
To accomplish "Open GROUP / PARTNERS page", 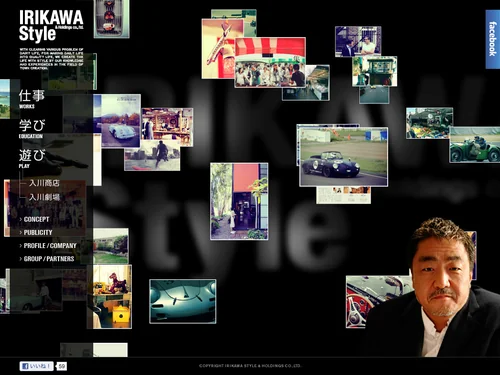I will [x=49, y=259].
